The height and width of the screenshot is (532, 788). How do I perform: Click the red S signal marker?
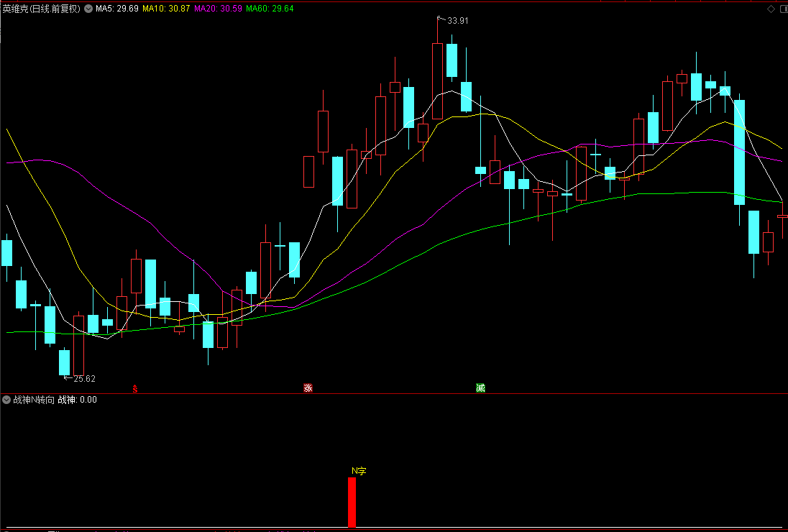(x=134, y=388)
